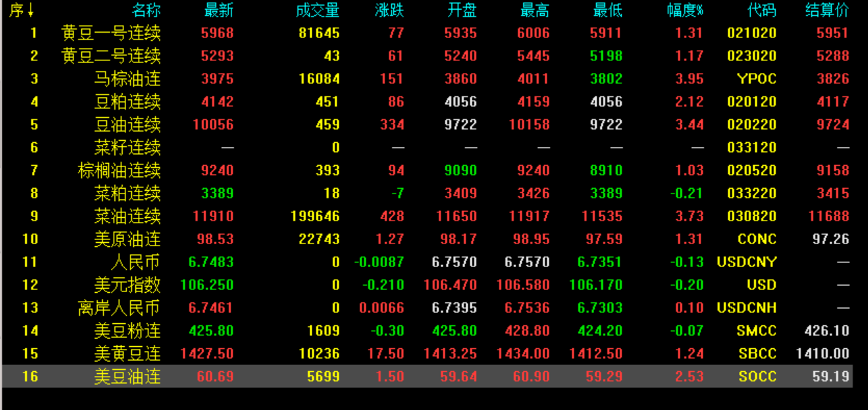Click settlement price 59.19

[831, 376]
